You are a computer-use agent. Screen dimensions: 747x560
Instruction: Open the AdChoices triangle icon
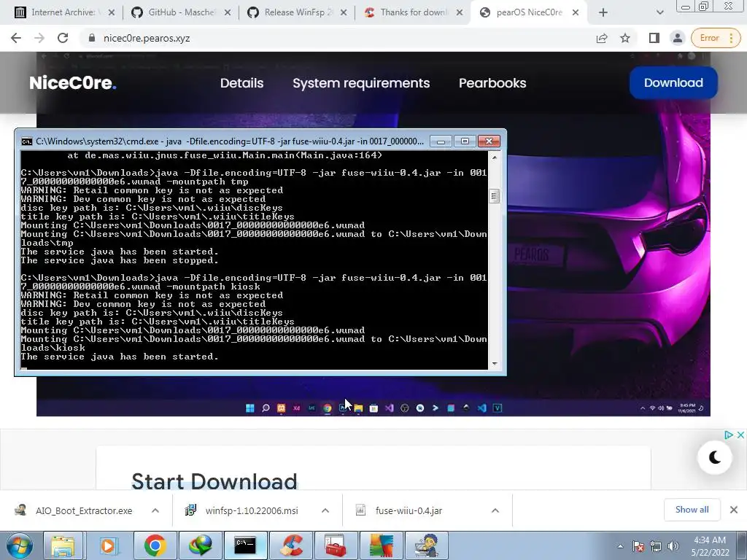729,435
